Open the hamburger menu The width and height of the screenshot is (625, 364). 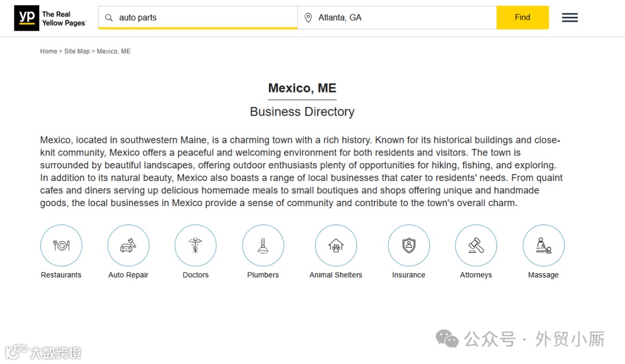569,17
